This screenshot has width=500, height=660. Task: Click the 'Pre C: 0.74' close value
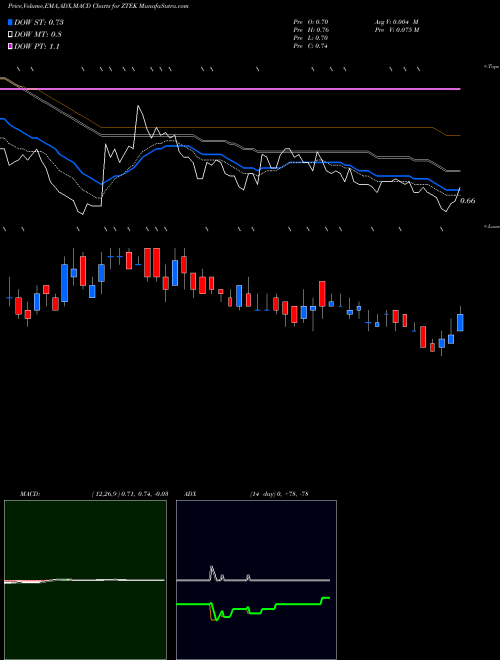point(311,46)
